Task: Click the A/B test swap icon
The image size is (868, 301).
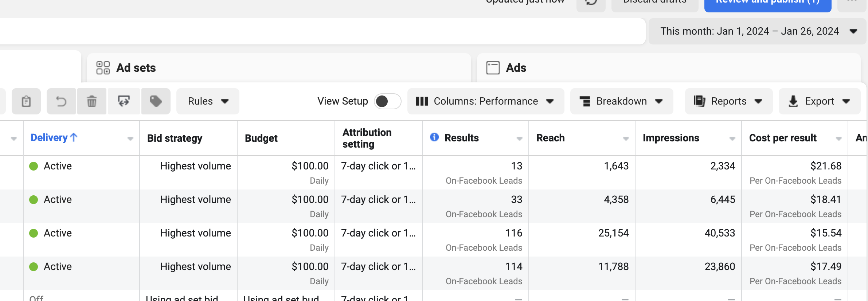Action: click(124, 101)
